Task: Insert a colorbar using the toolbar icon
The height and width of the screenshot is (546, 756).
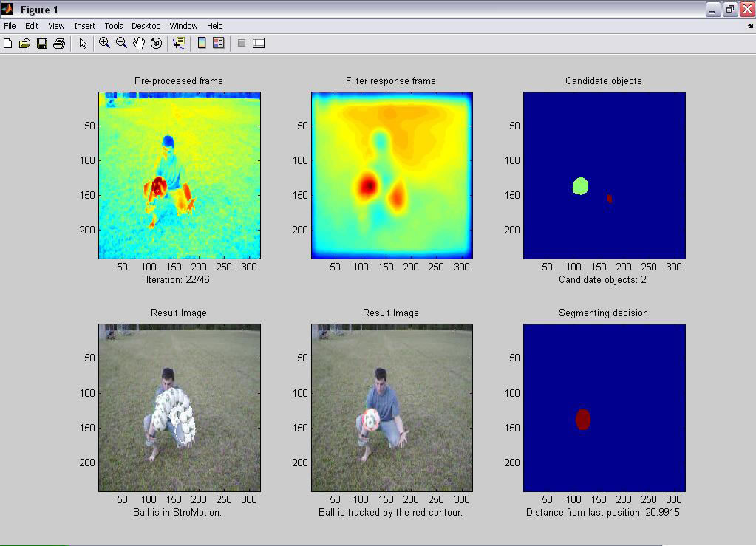Action: tap(202, 44)
